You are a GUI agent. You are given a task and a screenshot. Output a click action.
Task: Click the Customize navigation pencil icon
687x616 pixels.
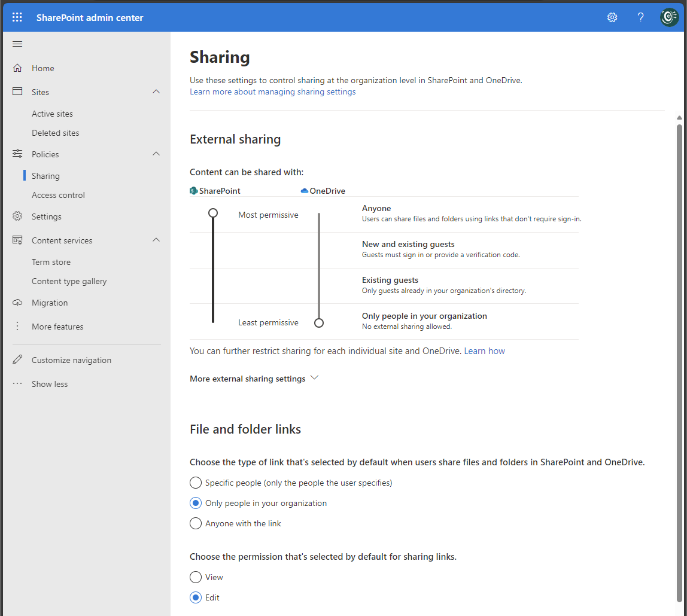point(17,360)
